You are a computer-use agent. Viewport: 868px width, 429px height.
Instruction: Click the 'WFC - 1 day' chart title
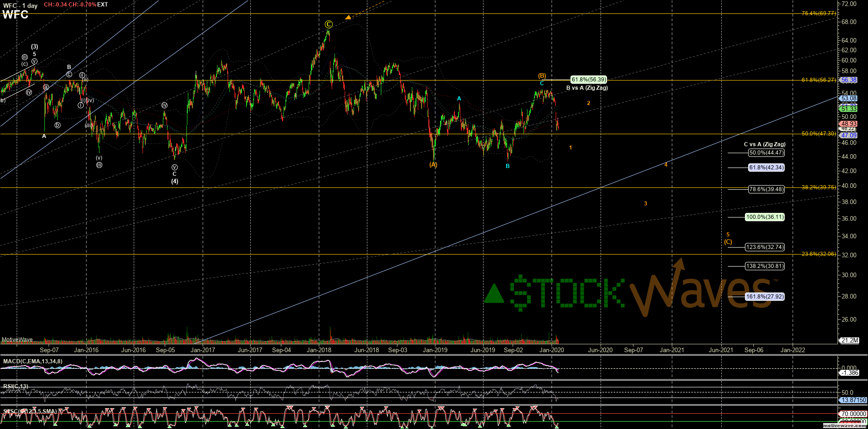click(20, 6)
